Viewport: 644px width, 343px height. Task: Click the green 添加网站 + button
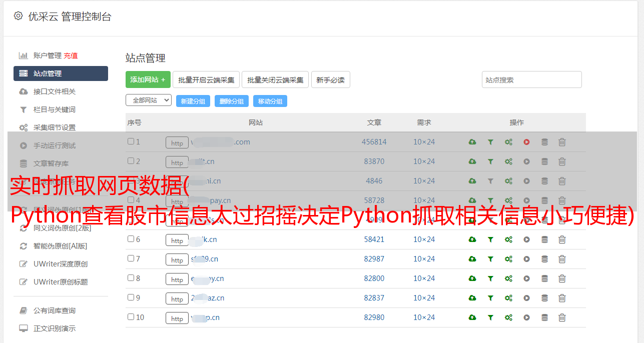coord(148,79)
